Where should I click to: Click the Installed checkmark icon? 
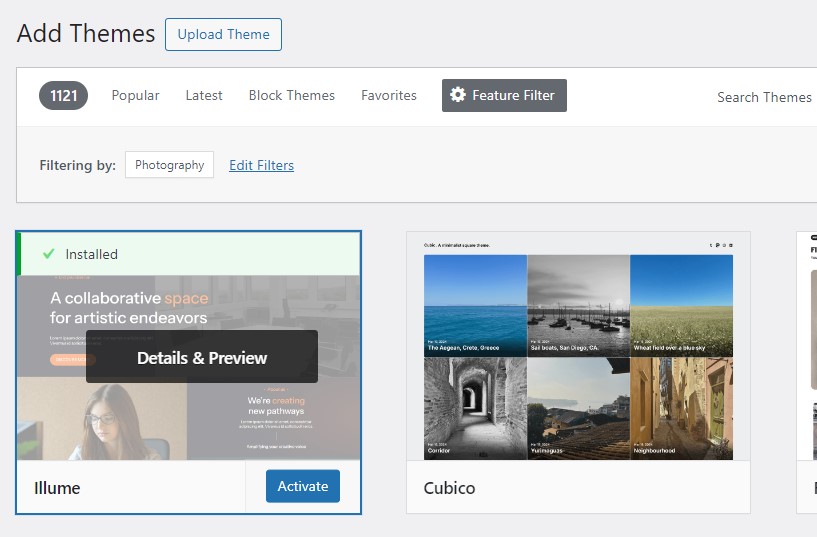click(x=48, y=254)
